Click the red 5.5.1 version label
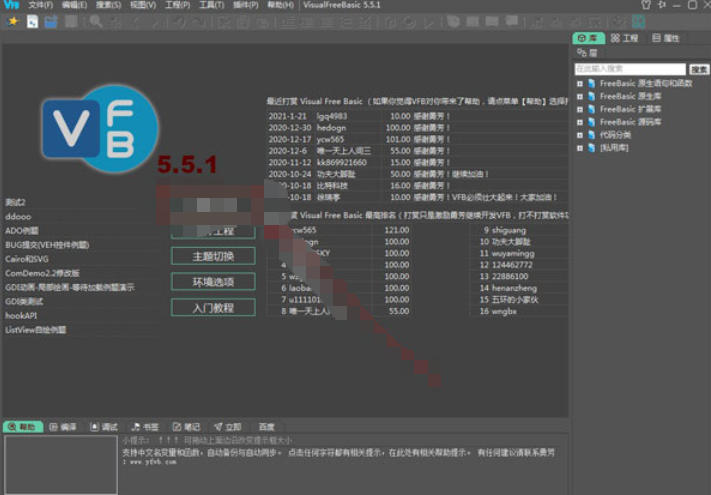Screen dimensions: 711x495 (x=187, y=165)
